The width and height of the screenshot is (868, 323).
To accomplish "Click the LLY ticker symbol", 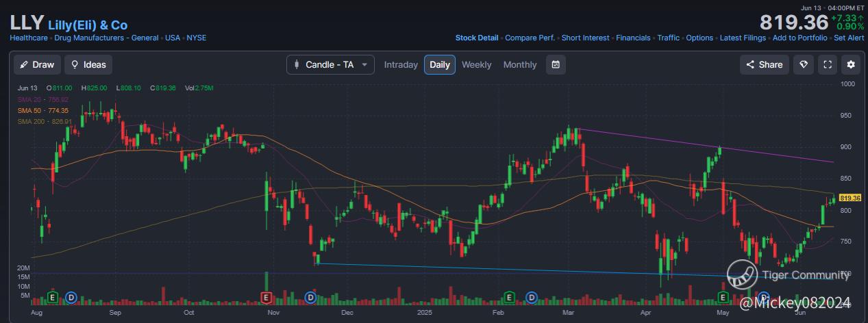I will click(x=27, y=23).
